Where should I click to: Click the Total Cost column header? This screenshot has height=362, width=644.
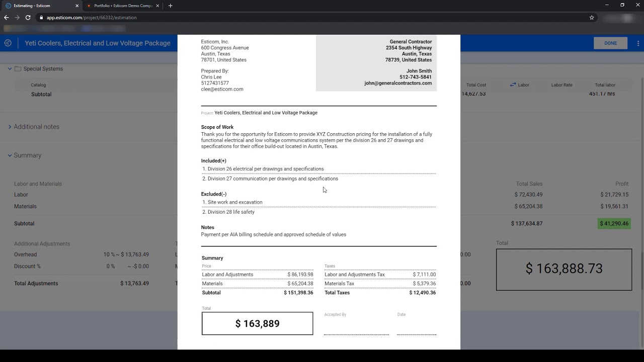tap(476, 85)
